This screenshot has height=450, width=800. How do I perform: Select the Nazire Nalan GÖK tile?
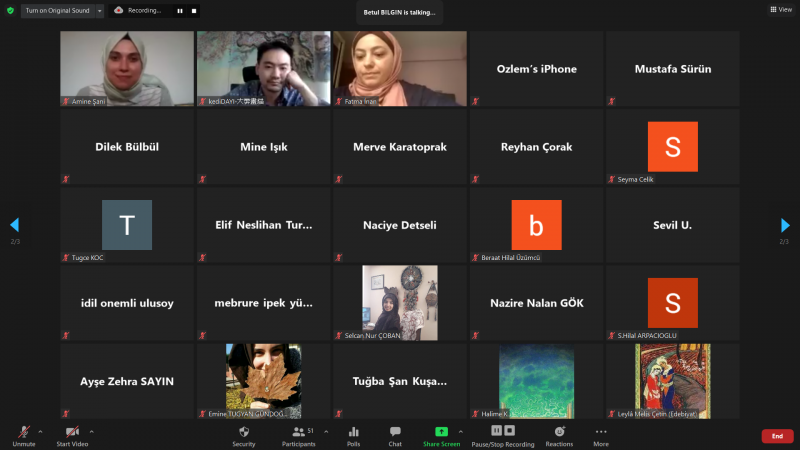click(x=536, y=303)
